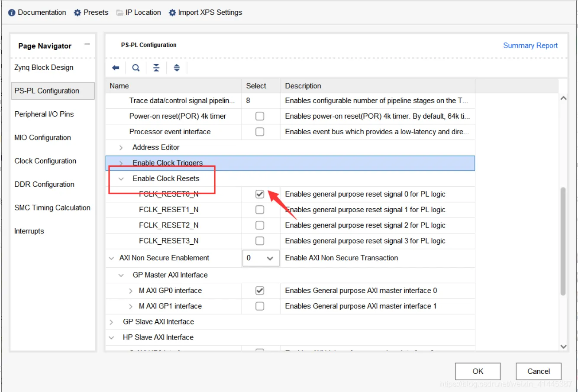Open the Interrupts page

click(x=29, y=231)
